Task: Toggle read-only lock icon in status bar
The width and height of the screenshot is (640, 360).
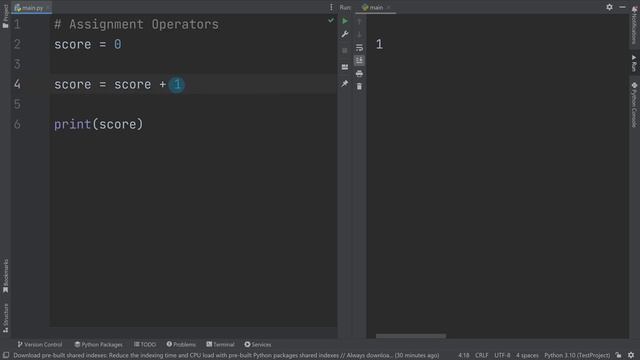Action: coord(619,356)
